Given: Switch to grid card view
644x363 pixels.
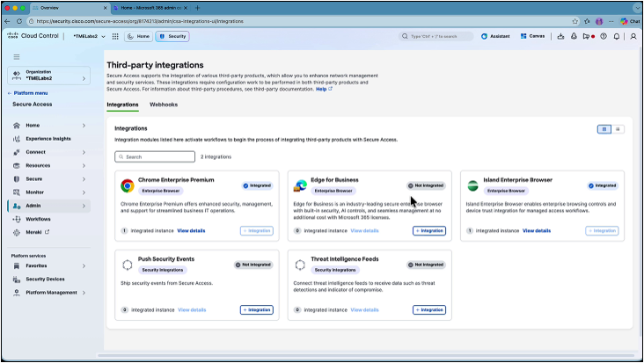Looking at the screenshot, I should tap(604, 129).
